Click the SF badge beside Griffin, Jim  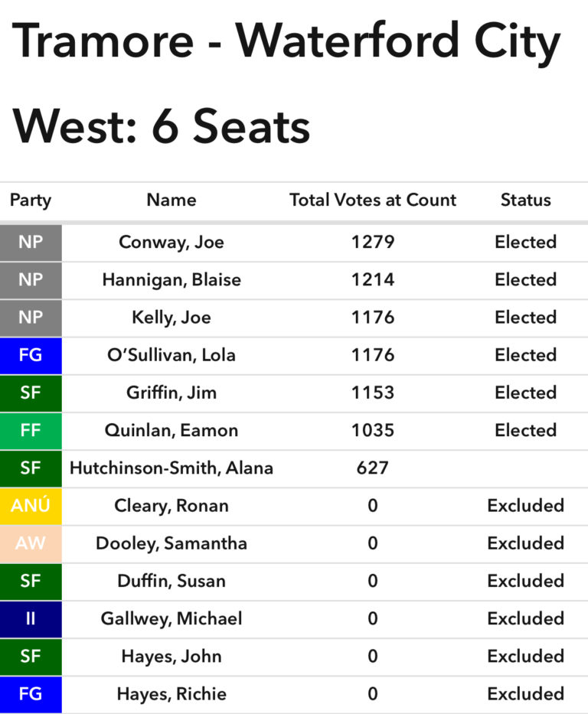click(31, 393)
